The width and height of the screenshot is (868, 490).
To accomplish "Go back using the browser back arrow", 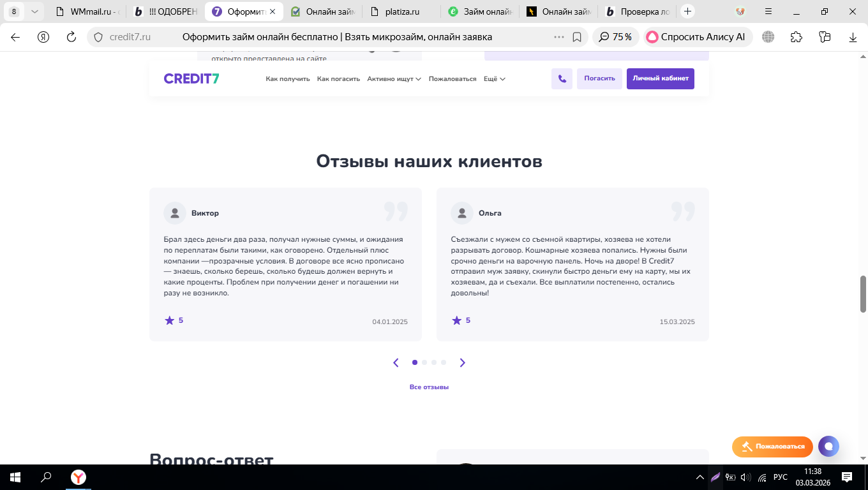I will [15, 37].
